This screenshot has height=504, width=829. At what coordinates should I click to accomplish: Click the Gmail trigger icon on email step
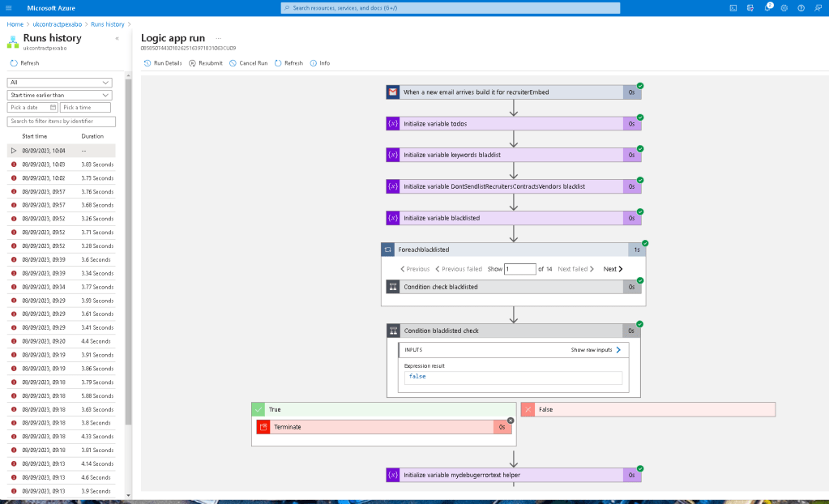click(393, 92)
